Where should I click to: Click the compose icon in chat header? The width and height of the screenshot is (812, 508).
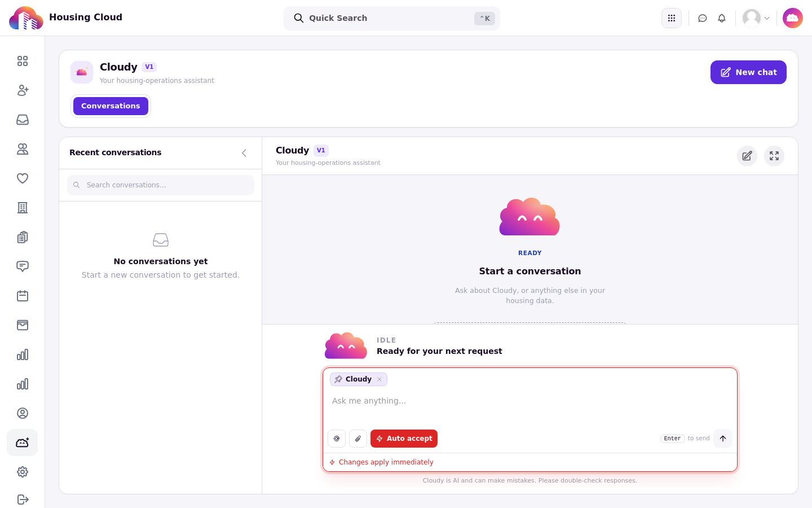tap(747, 156)
